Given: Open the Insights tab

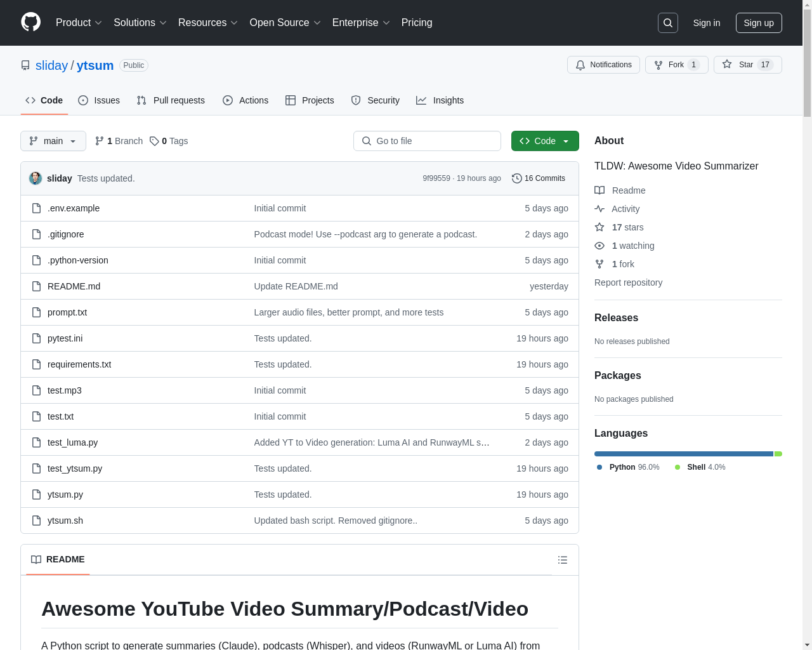Looking at the screenshot, I should click(440, 100).
